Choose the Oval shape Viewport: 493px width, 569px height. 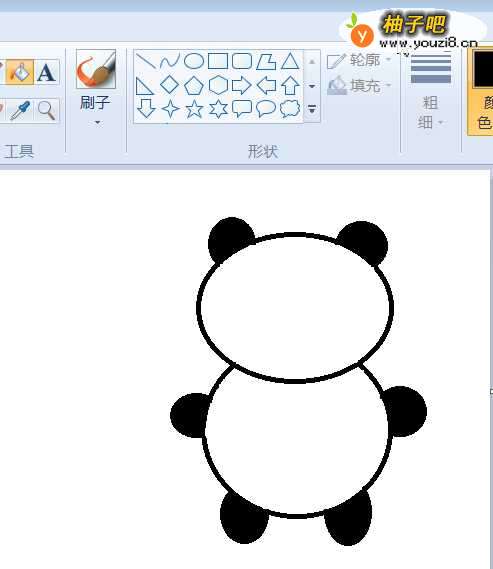194,61
